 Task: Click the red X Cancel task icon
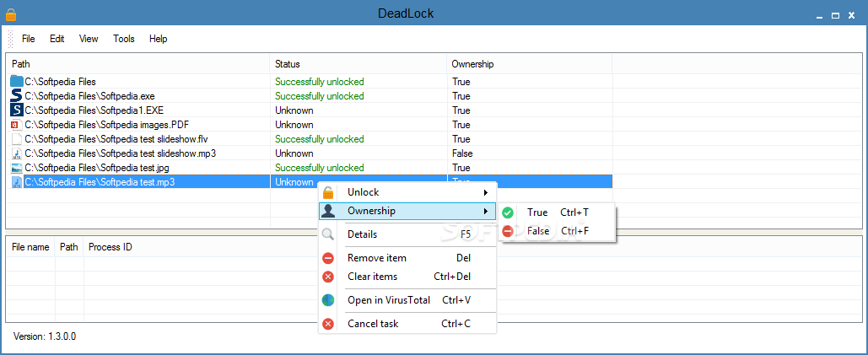pyautogui.click(x=328, y=324)
